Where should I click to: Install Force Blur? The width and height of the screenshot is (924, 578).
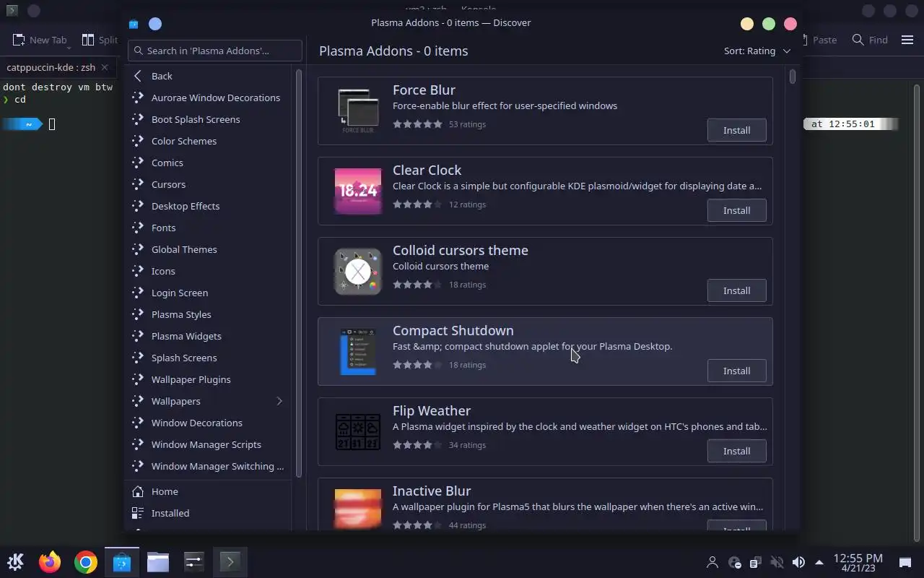pos(736,130)
